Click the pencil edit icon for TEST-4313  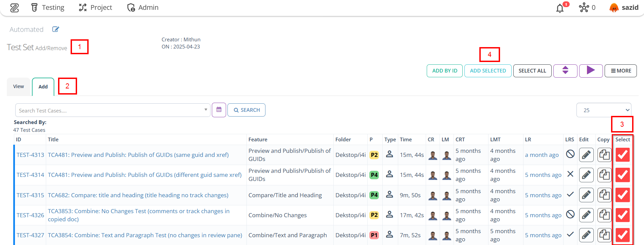tap(586, 155)
